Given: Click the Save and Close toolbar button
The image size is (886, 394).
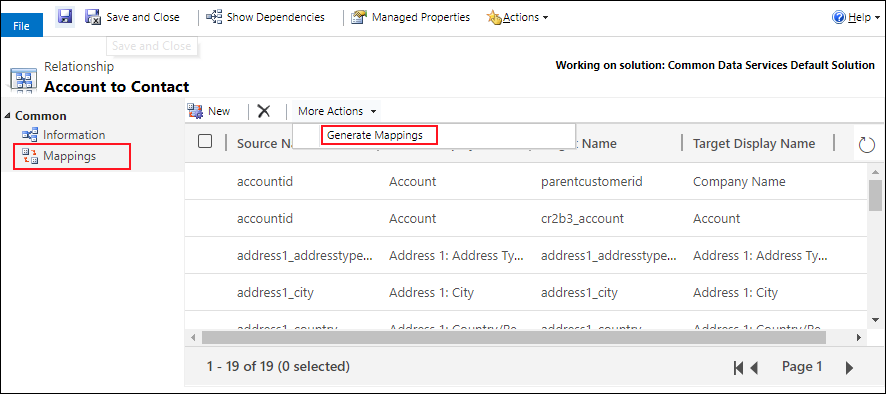Looking at the screenshot, I should pyautogui.click(x=133, y=18).
